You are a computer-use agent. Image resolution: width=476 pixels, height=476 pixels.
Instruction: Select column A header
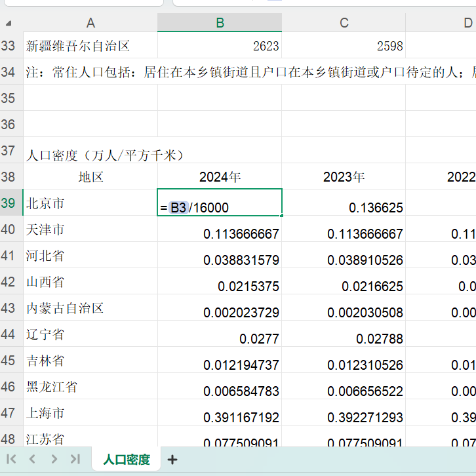pyautogui.click(x=90, y=24)
